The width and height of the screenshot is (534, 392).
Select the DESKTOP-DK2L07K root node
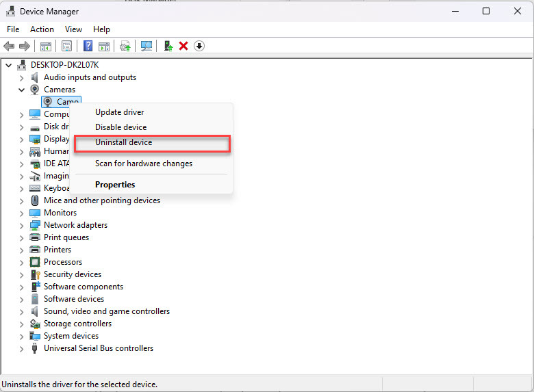point(64,65)
